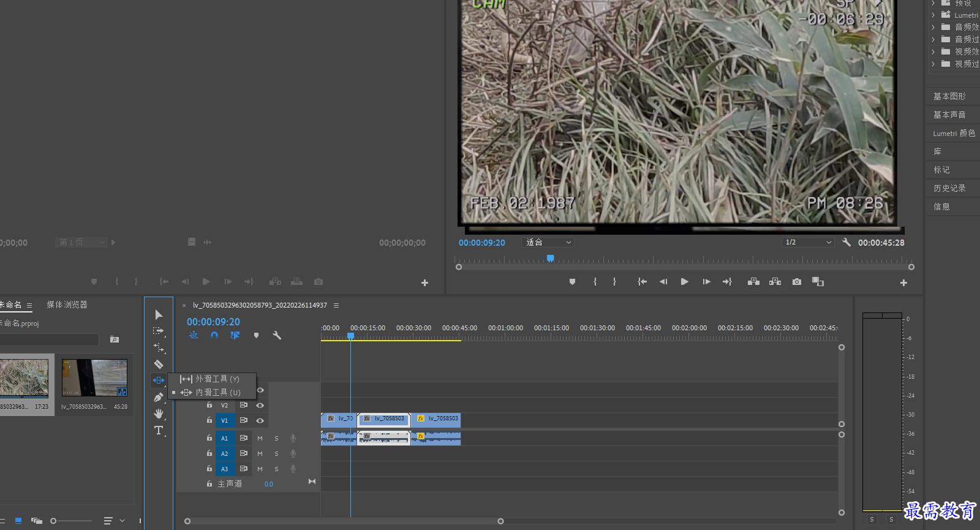
Task: Open timeline display settings wrench
Action: coord(277,335)
